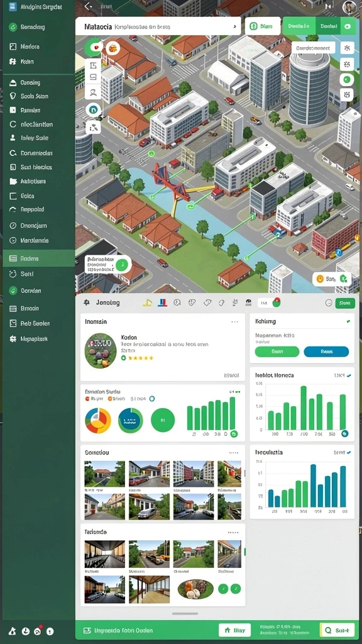
Task: Click the sparkle tool at map right edge
Action: tap(347, 47)
